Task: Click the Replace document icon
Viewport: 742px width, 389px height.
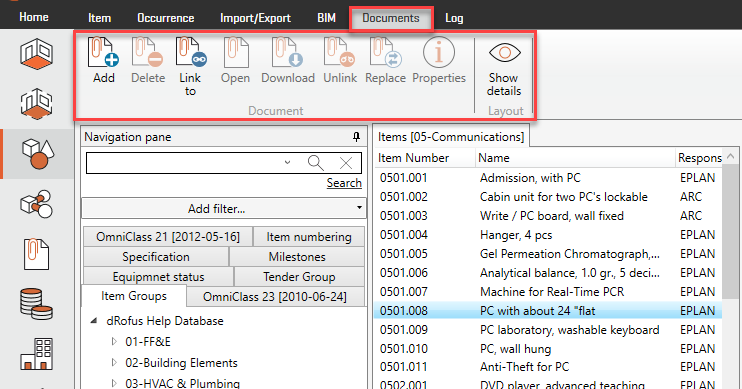Action: pyautogui.click(x=386, y=53)
